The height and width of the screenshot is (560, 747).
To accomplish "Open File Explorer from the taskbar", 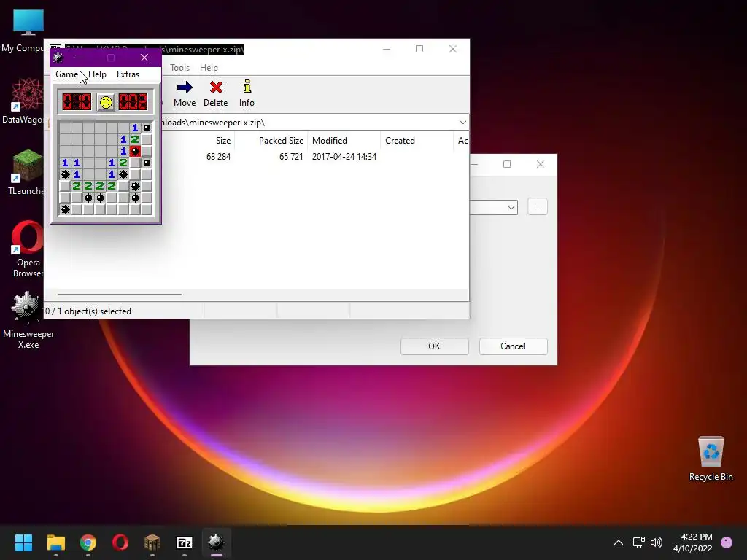I will (x=55, y=542).
